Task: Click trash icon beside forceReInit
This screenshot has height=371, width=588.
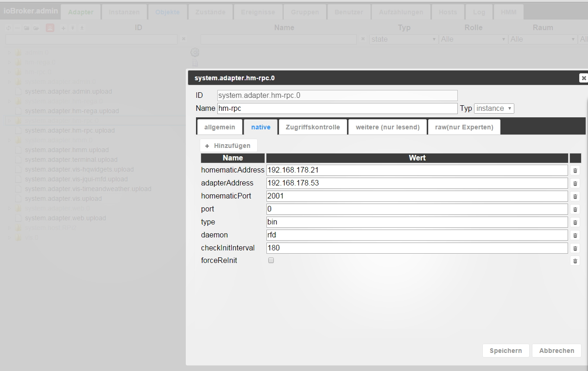Action: 575,261
